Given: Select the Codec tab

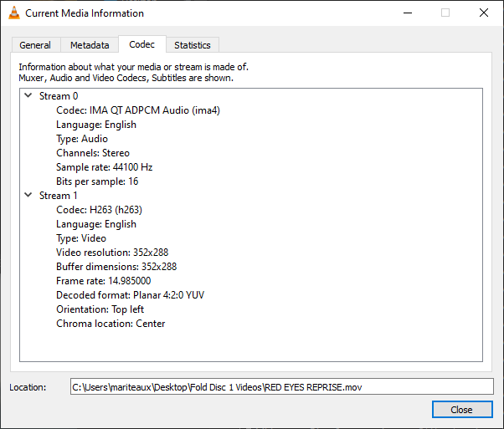Looking at the screenshot, I should point(141,44).
